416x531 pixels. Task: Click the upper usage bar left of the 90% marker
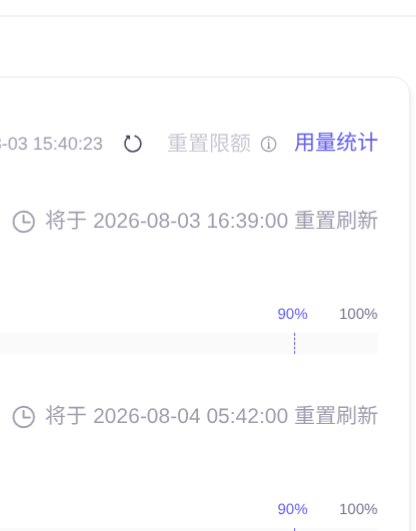click(146, 343)
